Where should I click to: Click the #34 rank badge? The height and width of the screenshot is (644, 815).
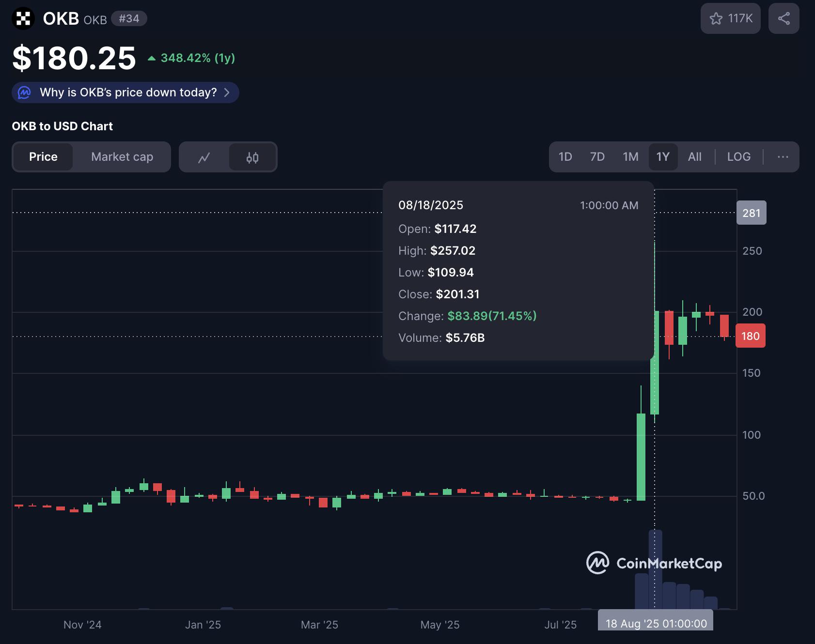click(x=129, y=19)
